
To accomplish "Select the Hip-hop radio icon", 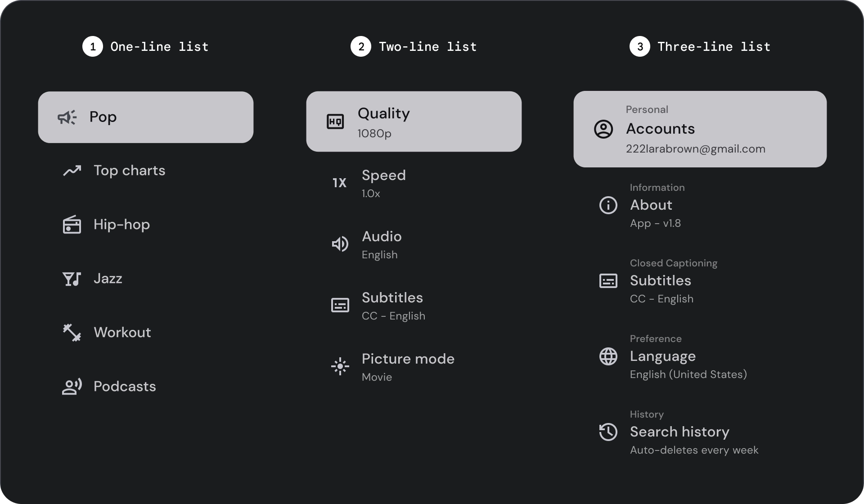I will tap(72, 225).
